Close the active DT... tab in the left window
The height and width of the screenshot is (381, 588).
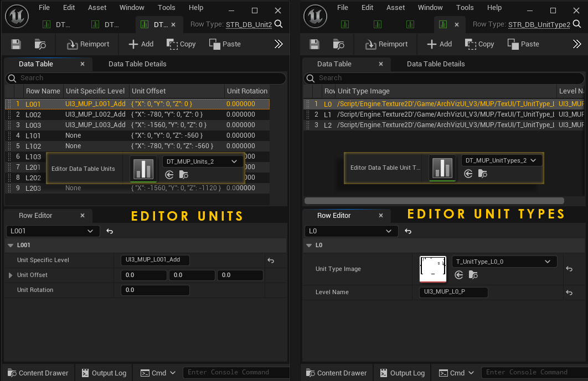(173, 25)
